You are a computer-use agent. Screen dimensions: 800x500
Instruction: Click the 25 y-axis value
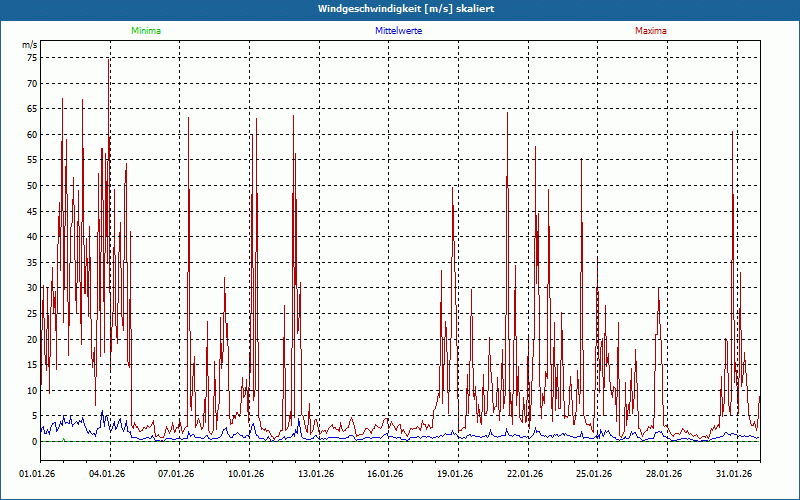[x=32, y=314]
